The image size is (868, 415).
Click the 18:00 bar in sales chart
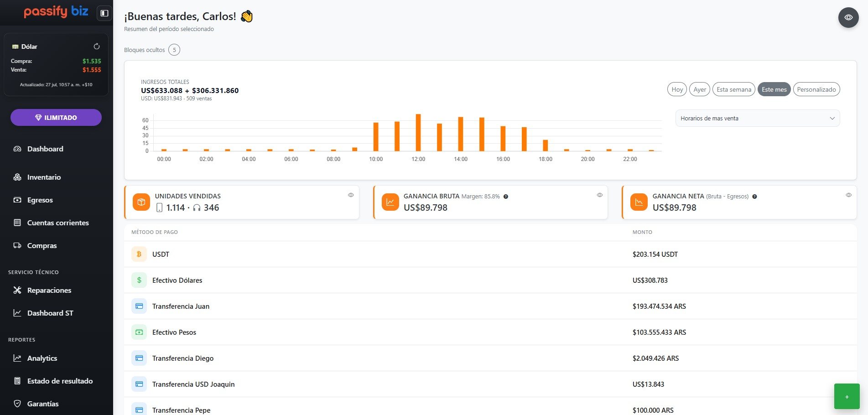[546, 145]
